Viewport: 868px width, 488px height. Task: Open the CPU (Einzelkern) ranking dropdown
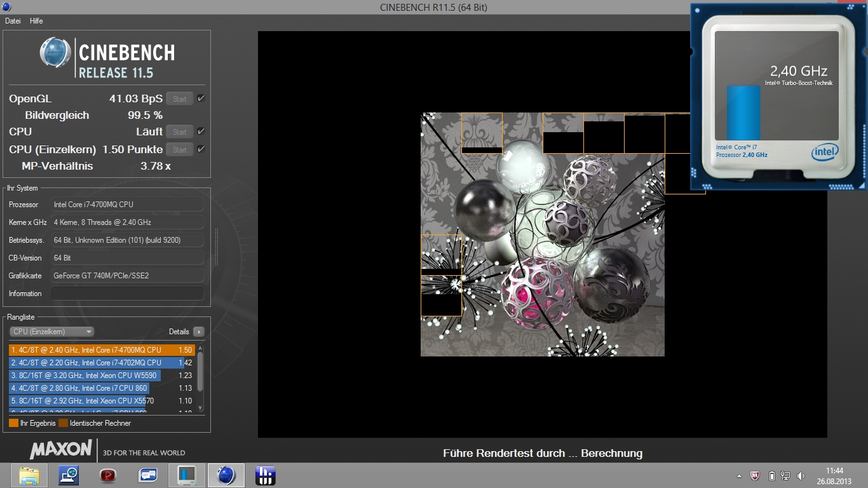(x=52, y=332)
